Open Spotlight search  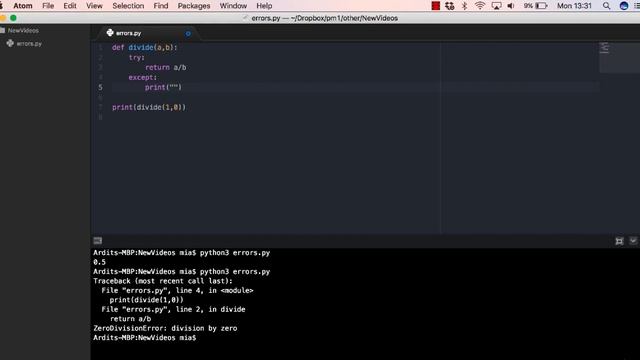[607, 6]
